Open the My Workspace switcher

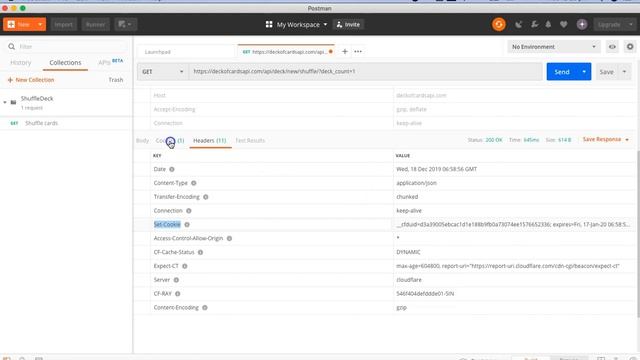click(297, 24)
